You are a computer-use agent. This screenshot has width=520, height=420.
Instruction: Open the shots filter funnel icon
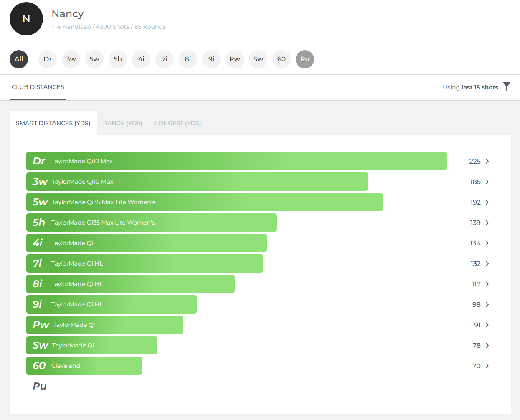coord(507,86)
